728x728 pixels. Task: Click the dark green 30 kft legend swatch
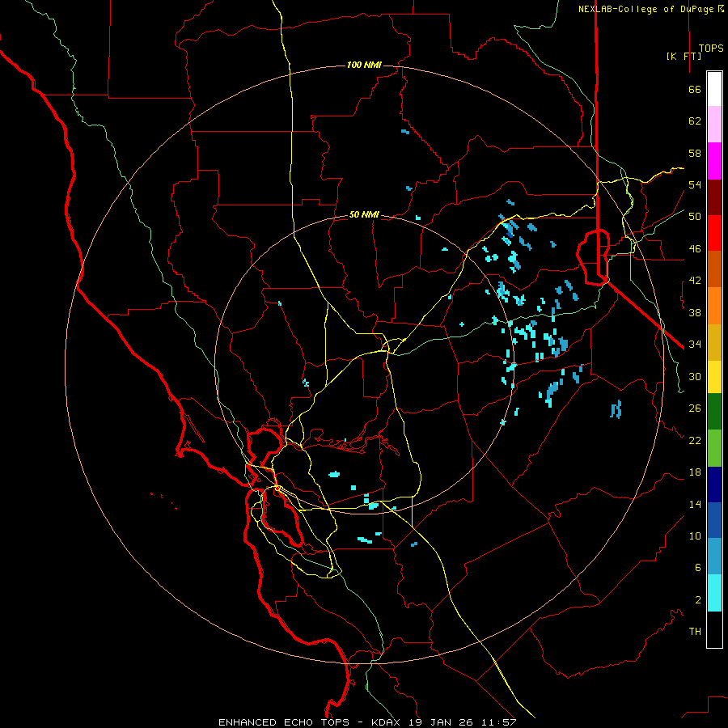[714, 412]
